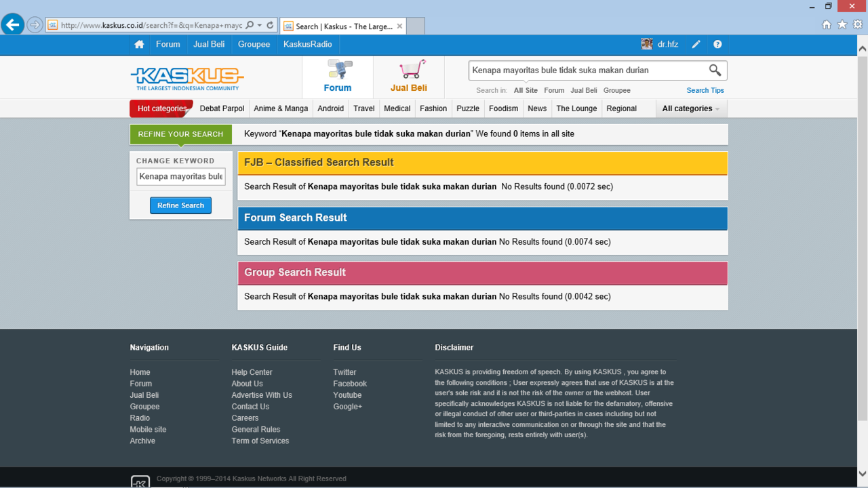This screenshot has height=488, width=868.
Task: Select the Jual Beli shopping cart icon
Action: 409,76
